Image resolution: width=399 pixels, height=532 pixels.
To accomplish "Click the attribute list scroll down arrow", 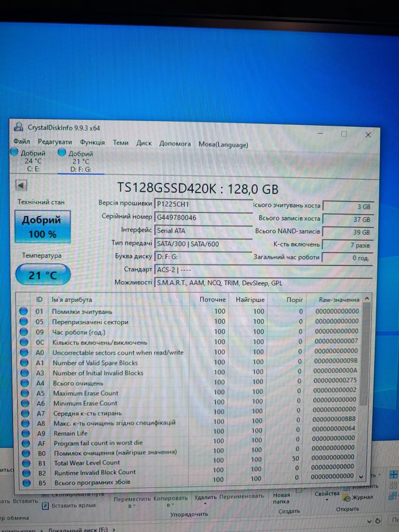I will click(x=361, y=476).
